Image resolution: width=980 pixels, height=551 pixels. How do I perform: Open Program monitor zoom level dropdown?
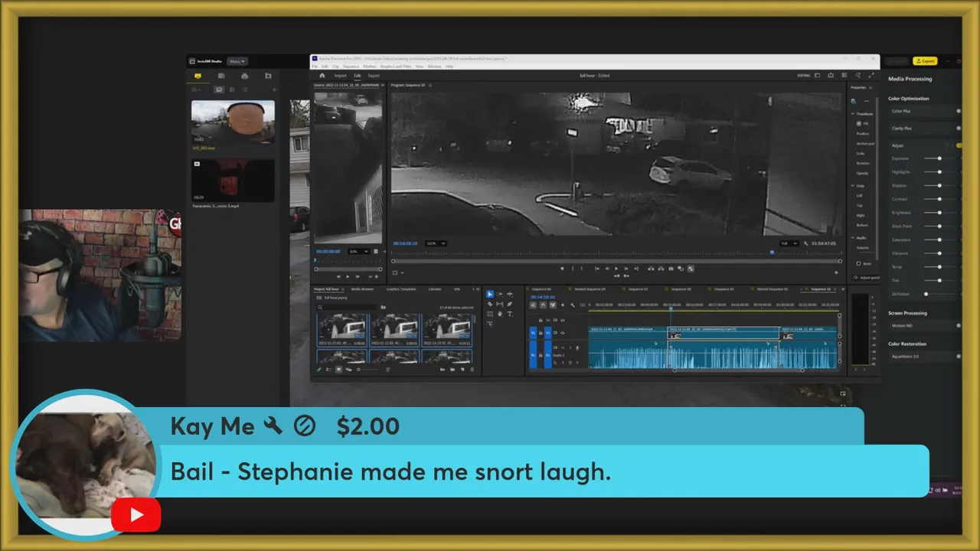(x=436, y=243)
